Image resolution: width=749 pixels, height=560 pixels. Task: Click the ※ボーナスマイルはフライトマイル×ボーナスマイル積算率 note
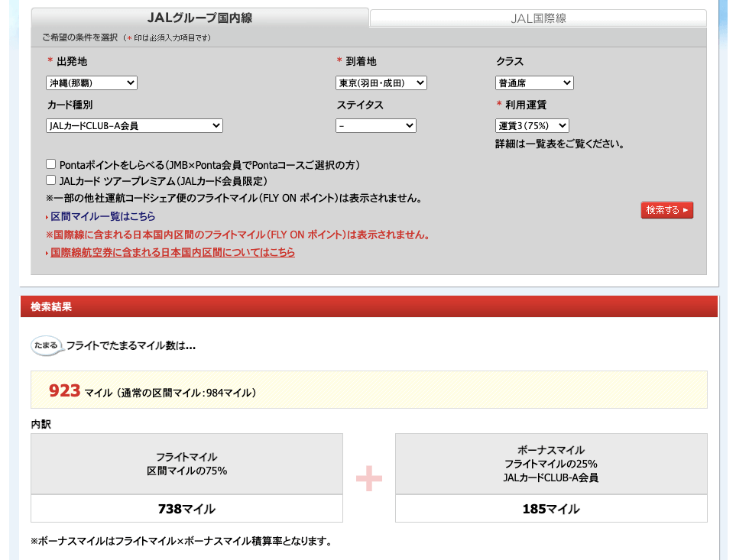tap(181, 542)
